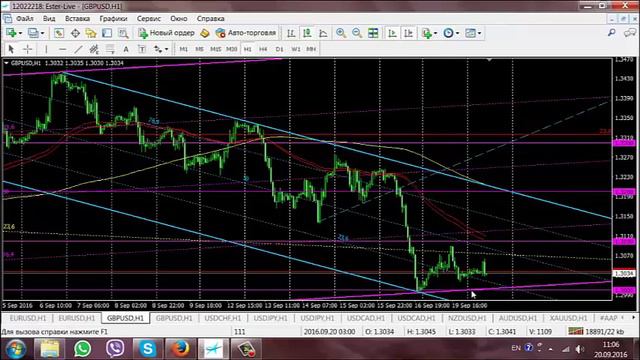Viewport: 640px width, 360px height.
Task: Switch chart to line chart icon
Action: point(323,33)
